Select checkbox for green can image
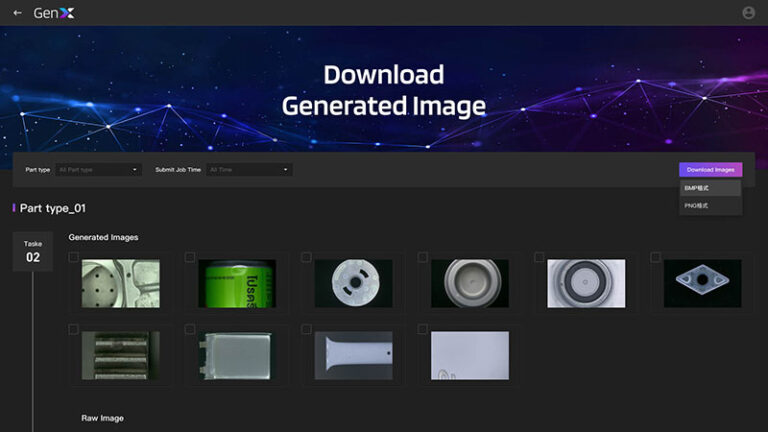768x432 pixels. pyautogui.click(x=190, y=257)
